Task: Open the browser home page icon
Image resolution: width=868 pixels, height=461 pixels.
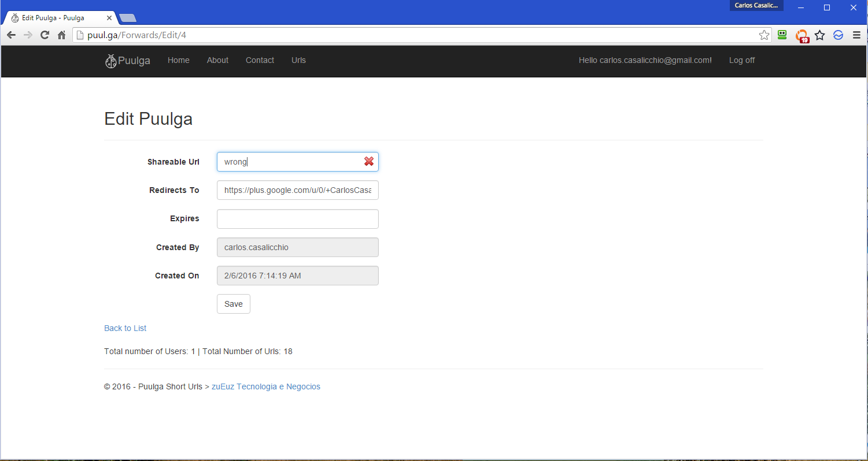Action: coord(62,35)
